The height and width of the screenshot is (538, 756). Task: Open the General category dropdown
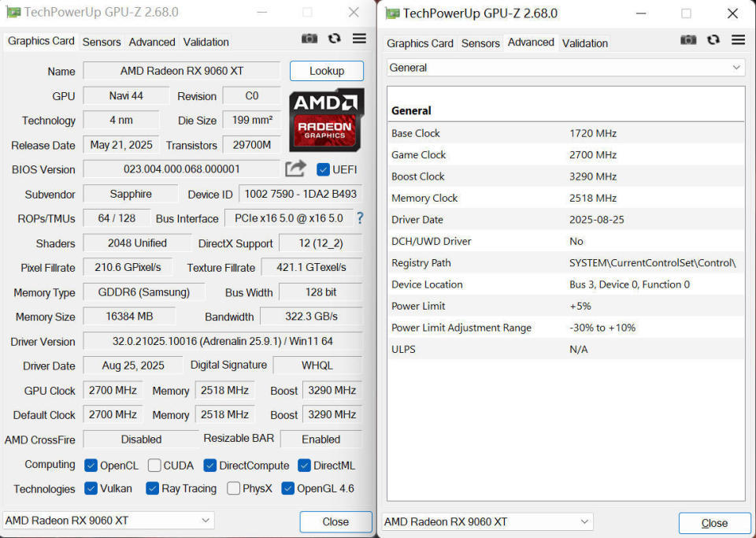[x=565, y=68]
